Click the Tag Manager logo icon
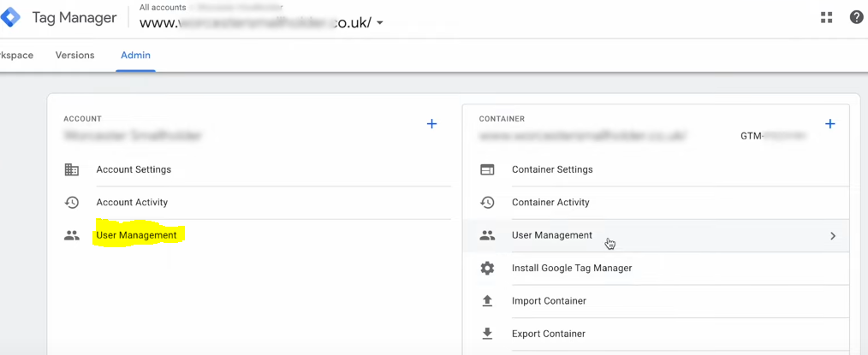This screenshot has height=355, width=868. [x=10, y=18]
